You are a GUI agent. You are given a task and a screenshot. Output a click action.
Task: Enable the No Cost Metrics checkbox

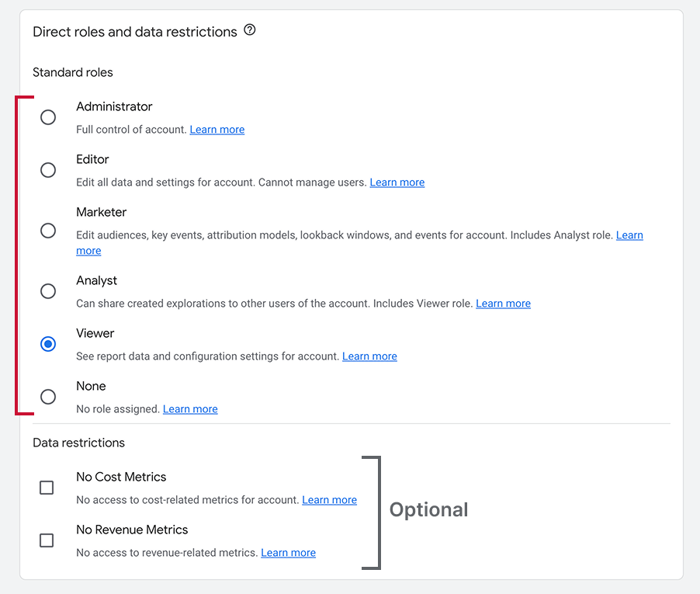tap(47, 488)
